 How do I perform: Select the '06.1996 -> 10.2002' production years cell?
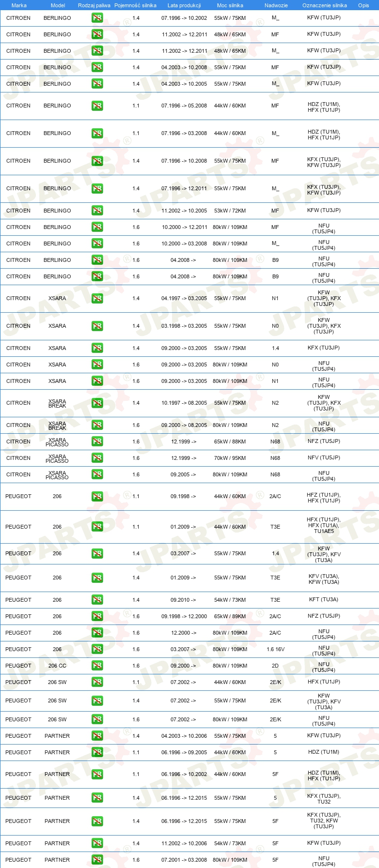tap(184, 774)
